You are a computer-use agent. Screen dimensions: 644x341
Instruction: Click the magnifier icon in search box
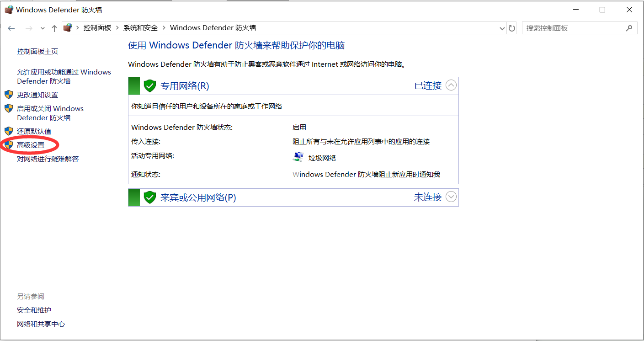[x=629, y=28]
